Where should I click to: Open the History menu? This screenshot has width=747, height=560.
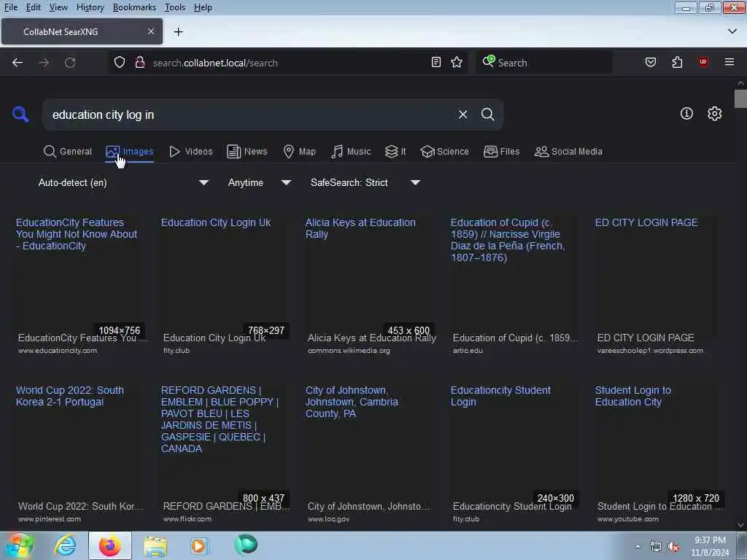[x=90, y=7]
